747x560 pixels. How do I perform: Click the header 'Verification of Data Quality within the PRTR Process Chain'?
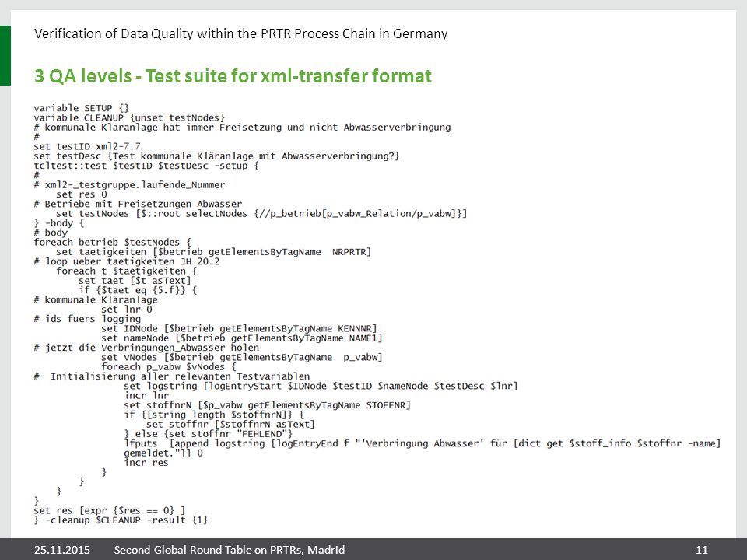coord(240,33)
